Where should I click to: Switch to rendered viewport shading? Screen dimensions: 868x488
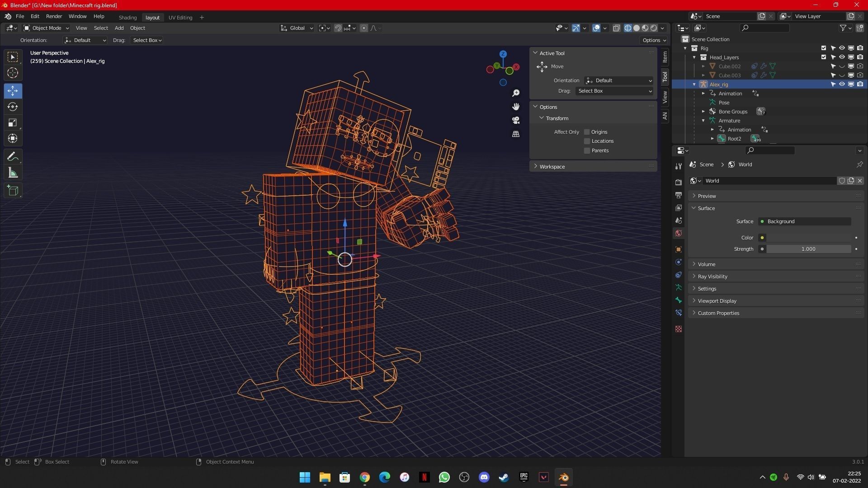[x=654, y=28]
